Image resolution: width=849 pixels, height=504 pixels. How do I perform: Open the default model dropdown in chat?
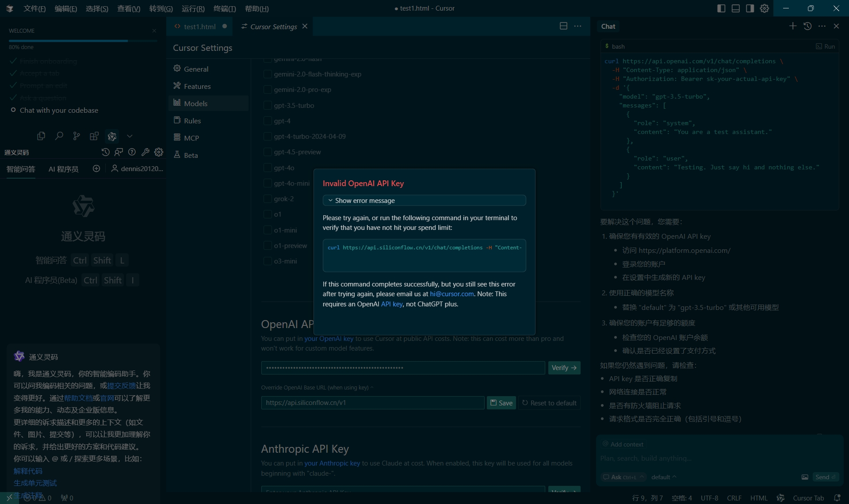click(x=663, y=477)
